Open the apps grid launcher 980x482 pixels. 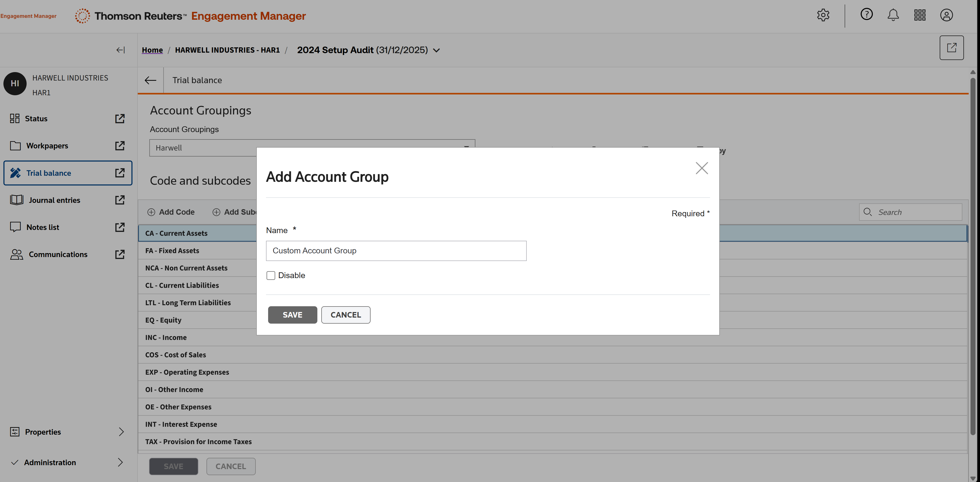[x=919, y=15]
